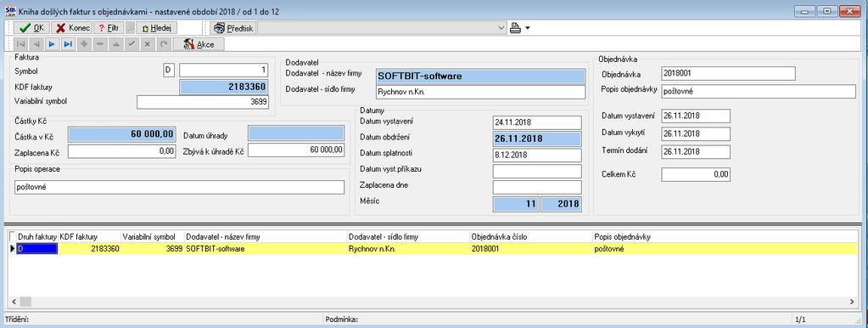Screen dimensions: 868x328
Task: Click the Předtisk print preview button
Action: (x=232, y=28)
